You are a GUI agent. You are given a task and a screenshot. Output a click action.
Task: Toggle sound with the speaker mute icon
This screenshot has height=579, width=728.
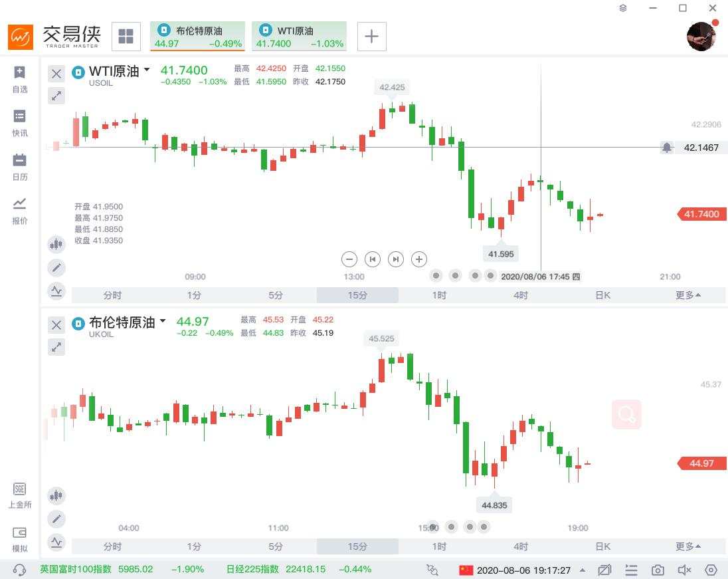point(684,570)
